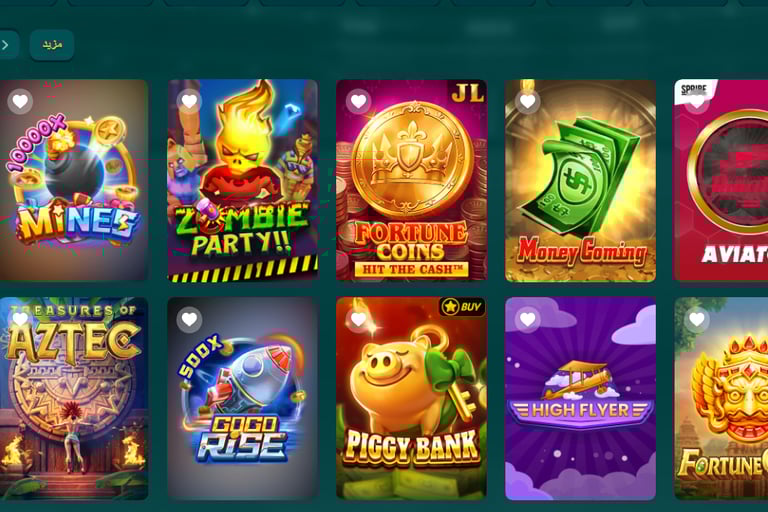
Task: Launch the Treasures of Aztec game
Action: (73, 398)
